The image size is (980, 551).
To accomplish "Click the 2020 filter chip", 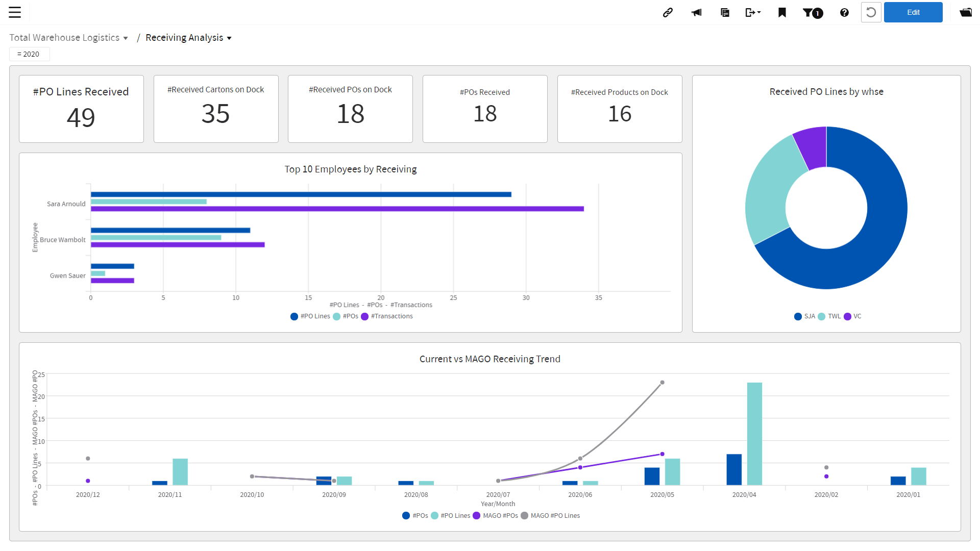I will (x=29, y=54).
